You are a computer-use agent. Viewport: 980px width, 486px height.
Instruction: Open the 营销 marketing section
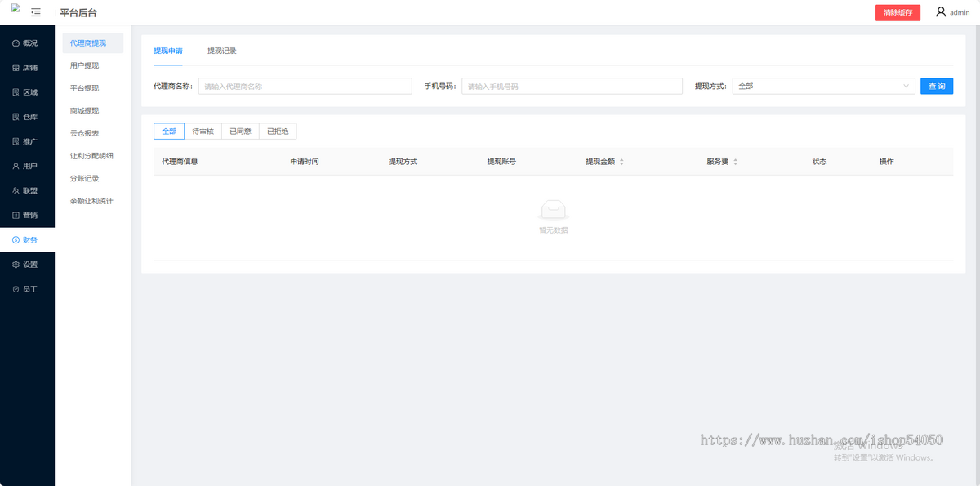pos(27,215)
